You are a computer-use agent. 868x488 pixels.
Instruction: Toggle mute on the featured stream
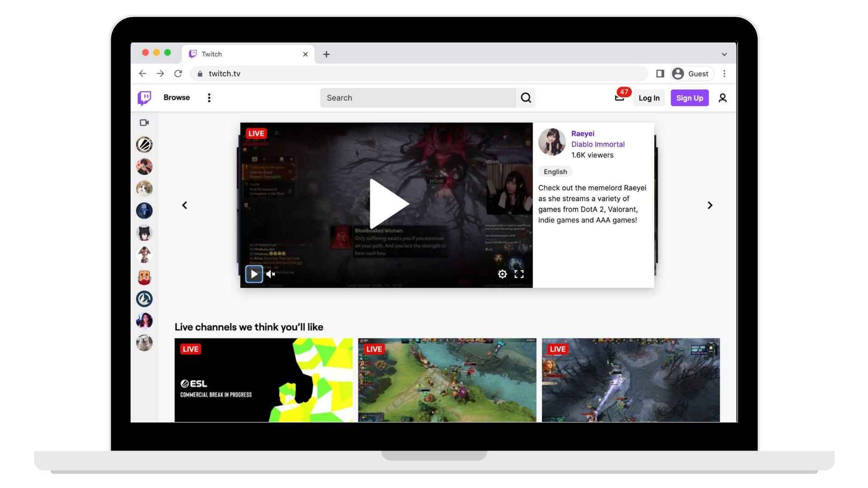pos(271,274)
